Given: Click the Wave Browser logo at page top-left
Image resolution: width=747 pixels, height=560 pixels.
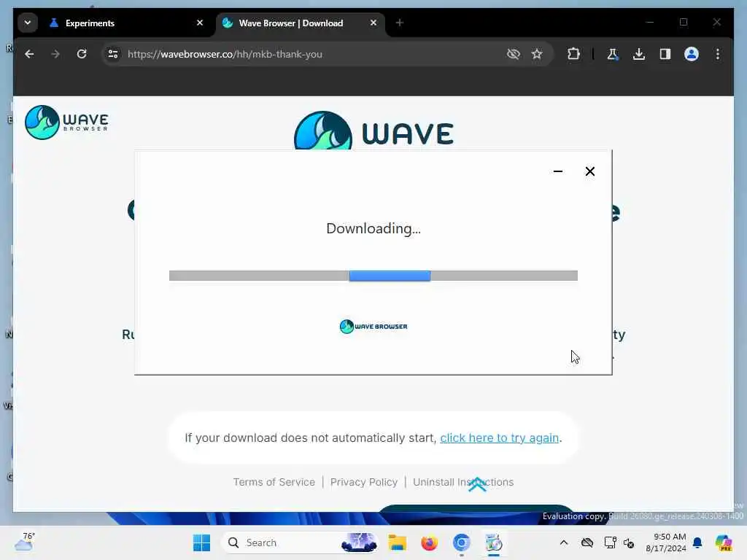Looking at the screenshot, I should point(66,122).
